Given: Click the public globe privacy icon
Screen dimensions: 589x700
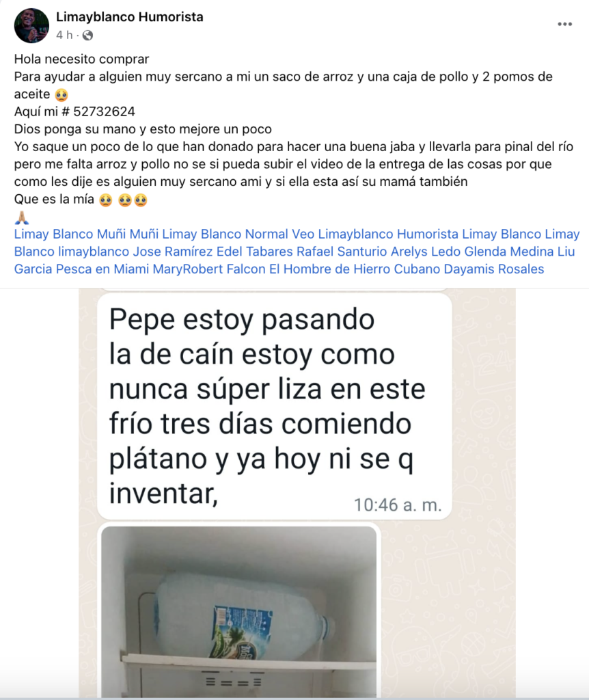Looking at the screenshot, I should click(88, 36).
